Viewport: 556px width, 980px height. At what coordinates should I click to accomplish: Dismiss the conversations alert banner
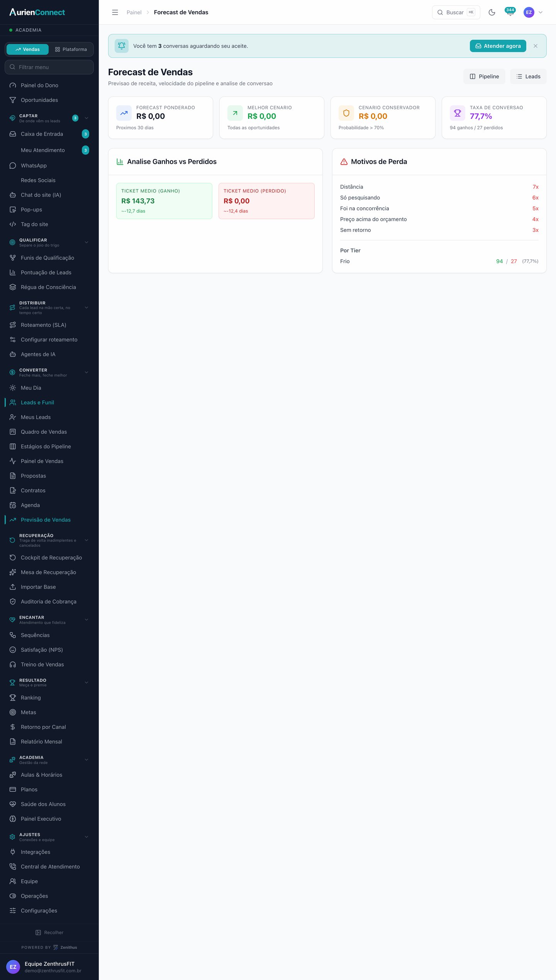pyautogui.click(x=536, y=46)
